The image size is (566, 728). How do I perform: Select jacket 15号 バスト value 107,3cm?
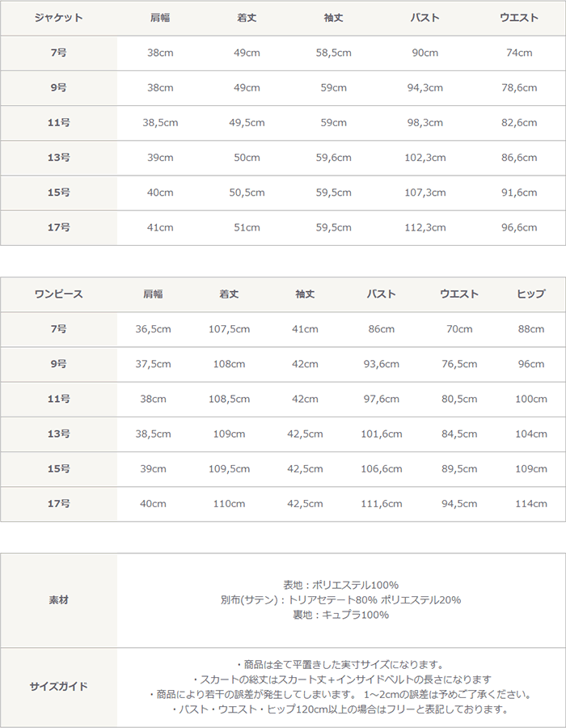coord(425,193)
